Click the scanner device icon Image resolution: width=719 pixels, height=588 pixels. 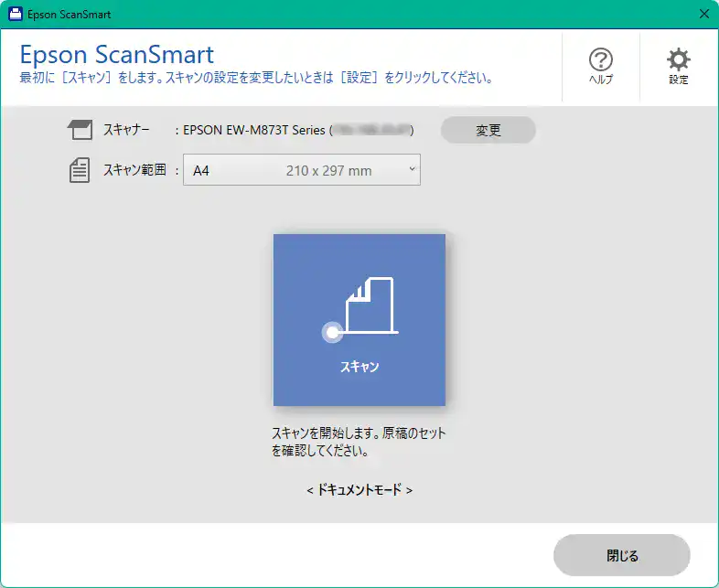click(80, 130)
